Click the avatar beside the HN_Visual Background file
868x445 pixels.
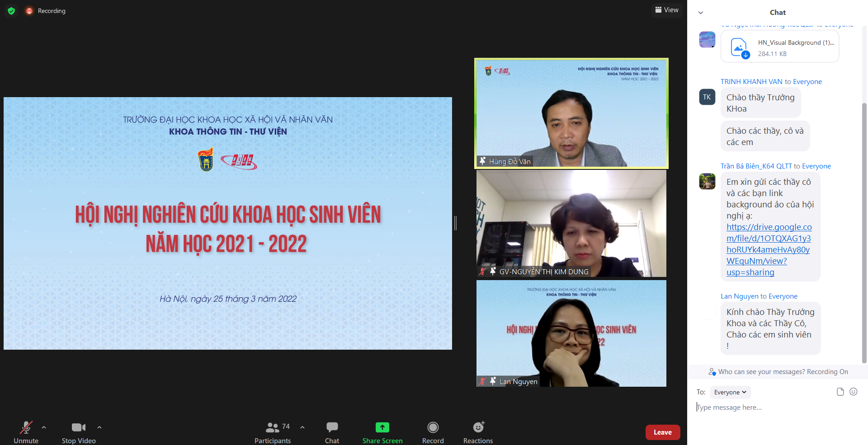click(707, 39)
